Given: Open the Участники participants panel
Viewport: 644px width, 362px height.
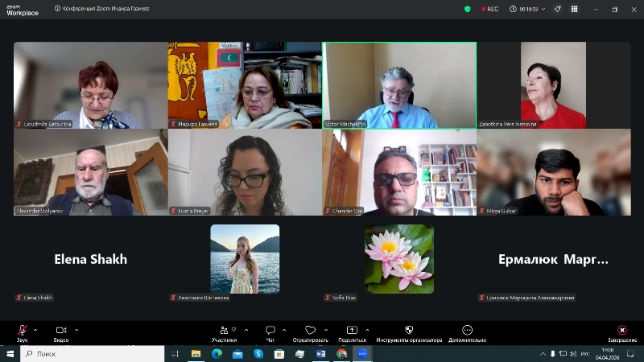Looking at the screenshot, I should (x=225, y=331).
